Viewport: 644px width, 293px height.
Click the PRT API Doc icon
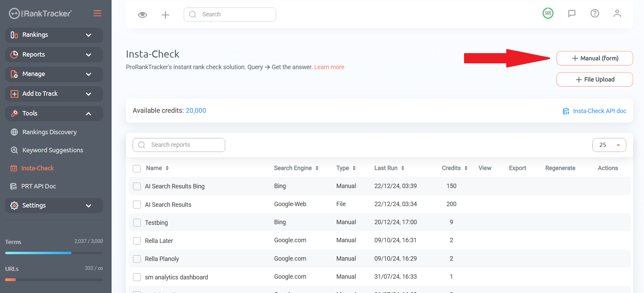pyautogui.click(x=14, y=186)
